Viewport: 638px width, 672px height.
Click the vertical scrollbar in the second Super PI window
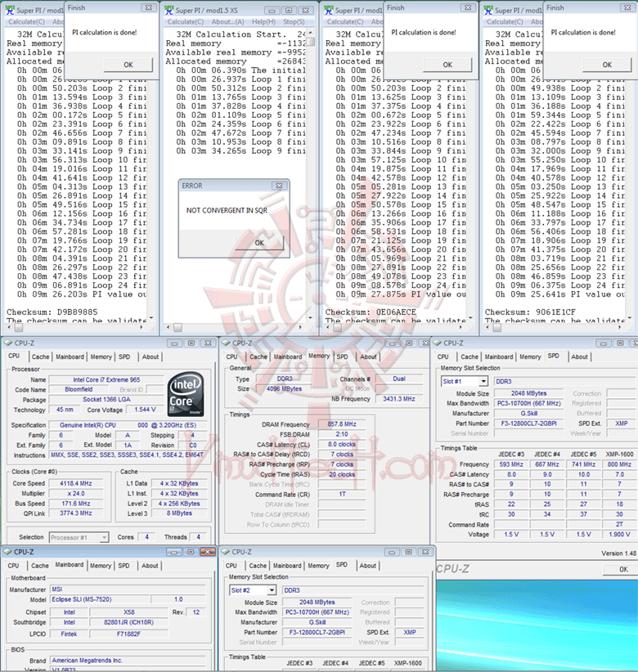tap(311, 176)
